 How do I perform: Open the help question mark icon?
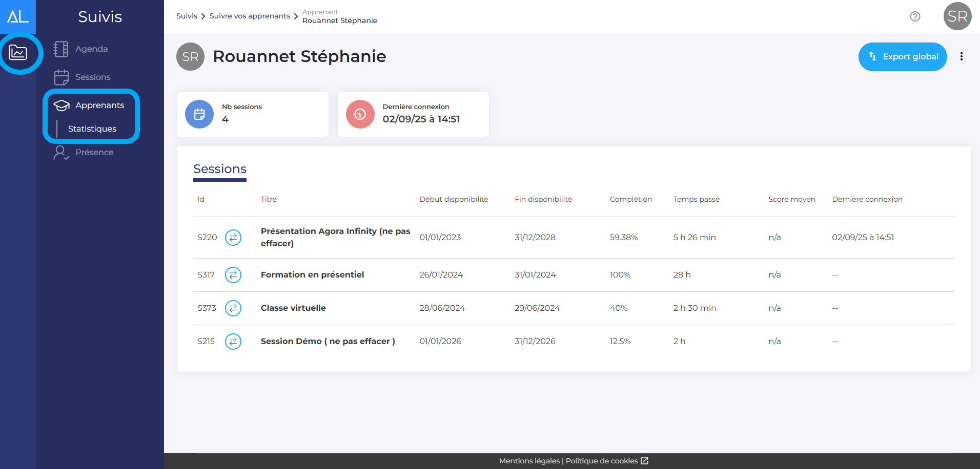tap(915, 16)
